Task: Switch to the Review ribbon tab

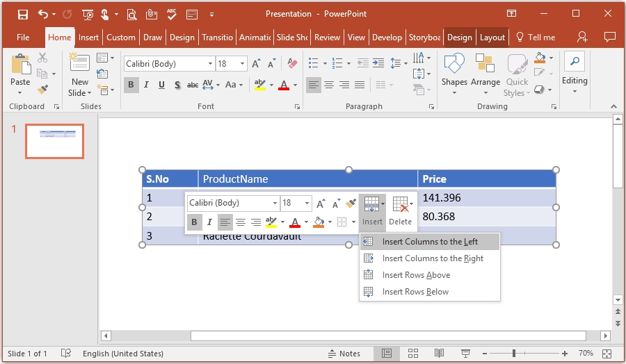Action: 327,38
